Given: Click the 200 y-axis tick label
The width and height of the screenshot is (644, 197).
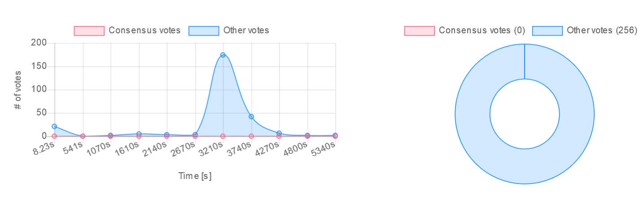Looking at the screenshot, I should click(x=39, y=43).
